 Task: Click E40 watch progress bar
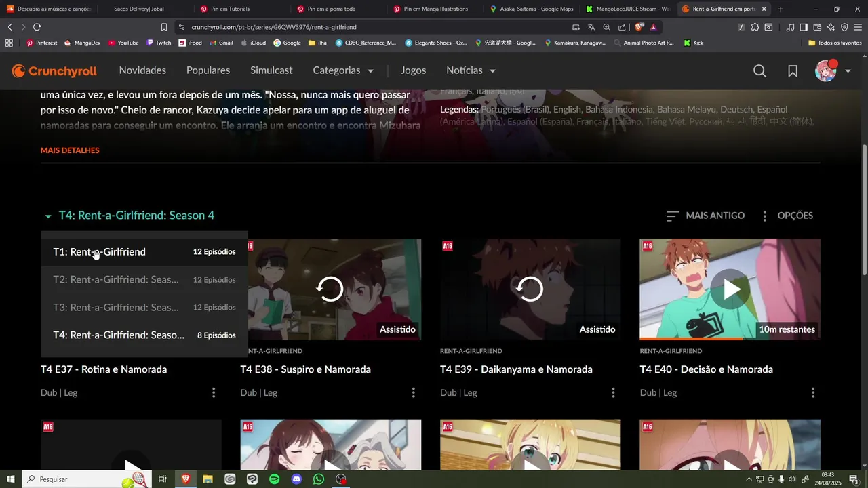point(730,339)
